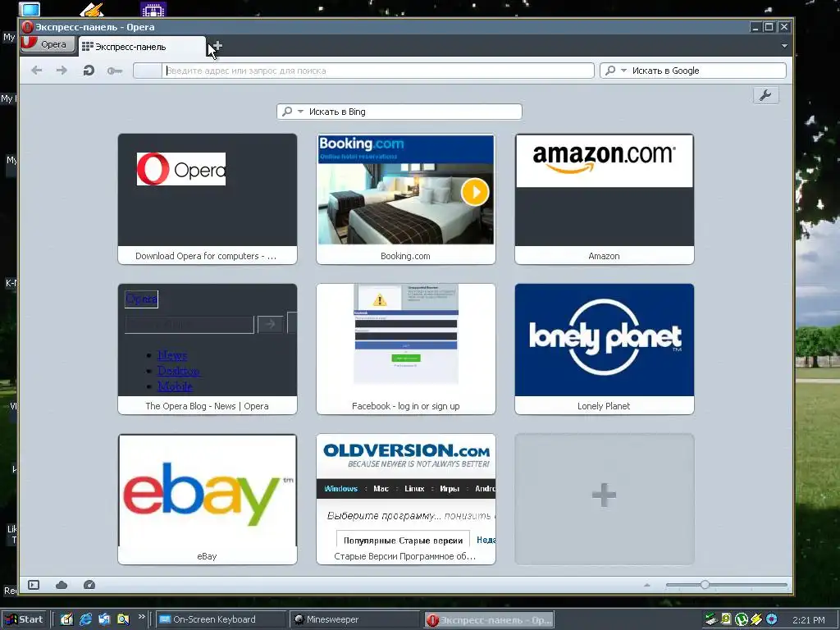Open the Facebook log in tile
The height and width of the screenshot is (630, 840).
click(x=405, y=349)
